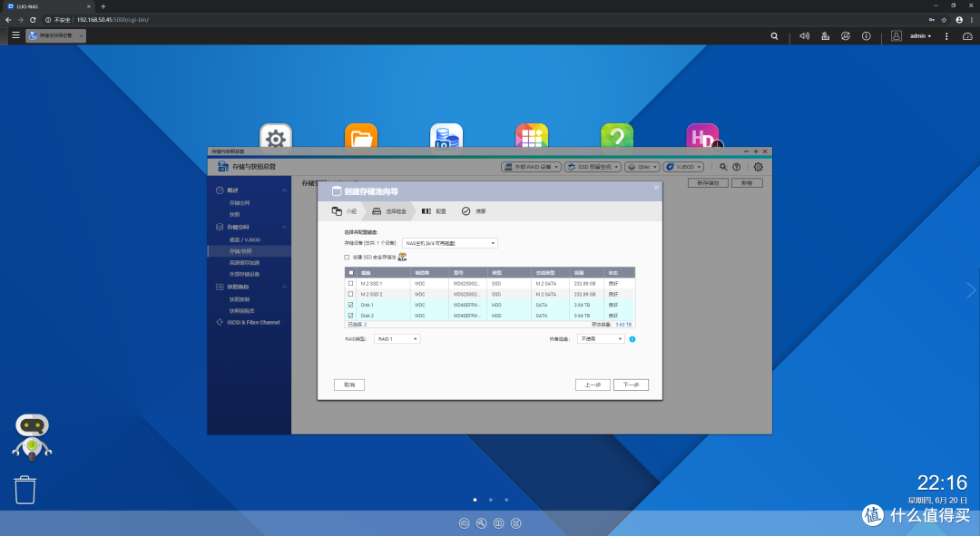
Task: Uncheck the Disk 2 checkbox
Action: point(350,316)
